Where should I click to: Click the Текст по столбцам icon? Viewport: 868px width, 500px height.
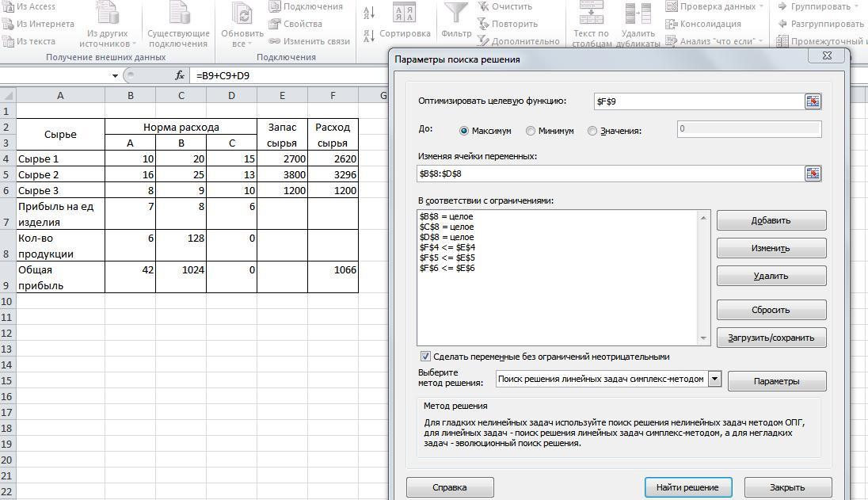tap(591, 13)
